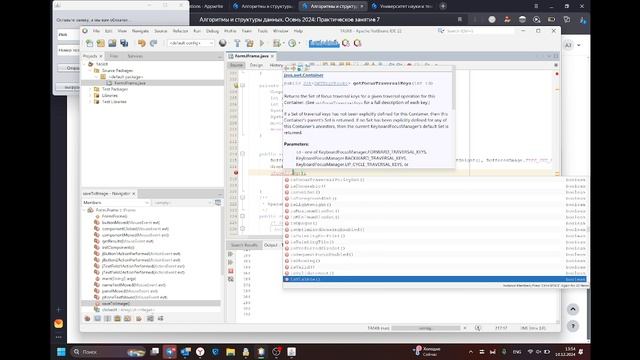Click the Build Project hammer icon
Viewport: 640px width, 360px height.
pyautogui.click(x=237, y=43)
